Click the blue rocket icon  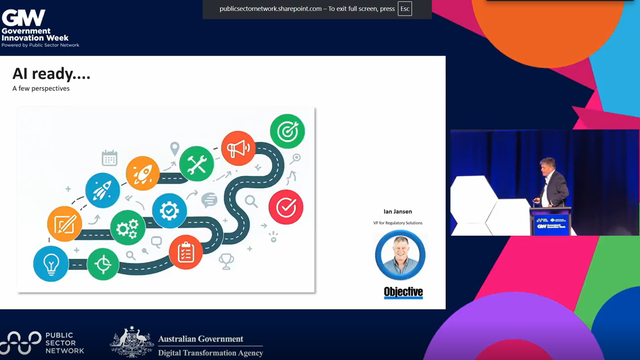tap(102, 190)
